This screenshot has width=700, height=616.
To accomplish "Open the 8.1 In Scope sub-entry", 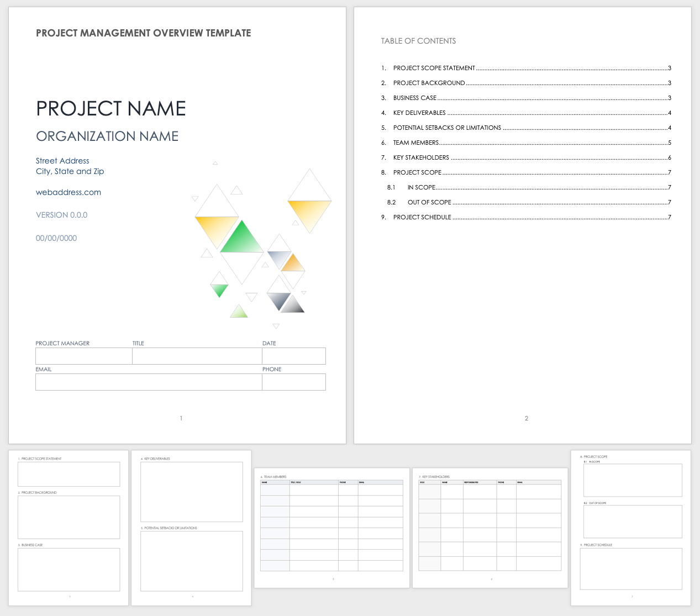I will point(421,187).
